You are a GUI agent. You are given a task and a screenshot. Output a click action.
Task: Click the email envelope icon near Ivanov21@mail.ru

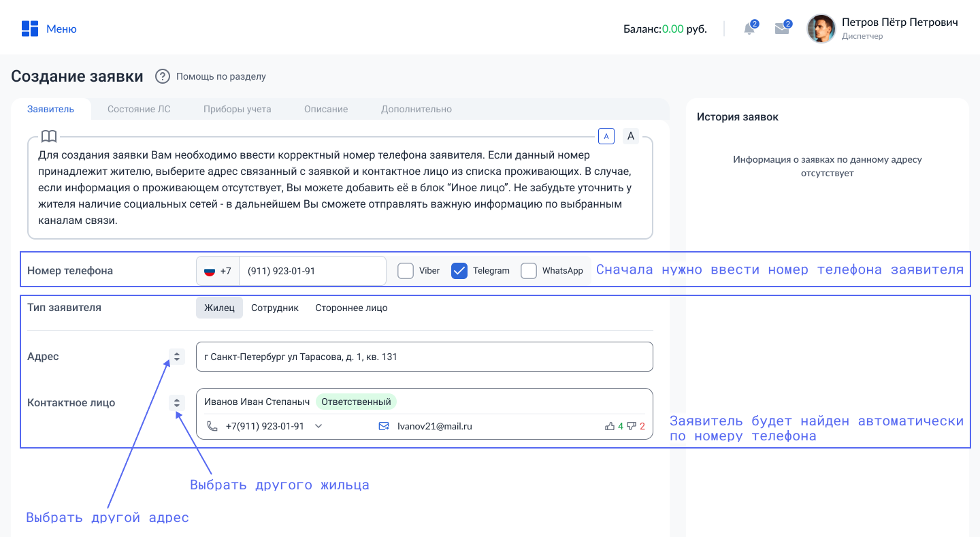point(384,426)
